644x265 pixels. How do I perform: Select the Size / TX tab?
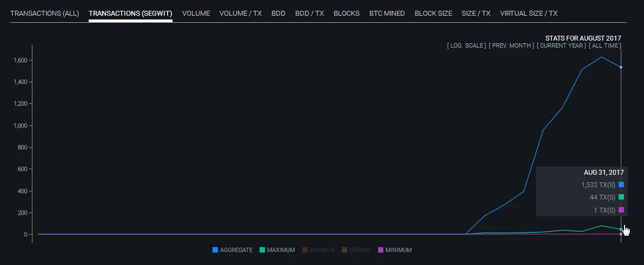476,13
